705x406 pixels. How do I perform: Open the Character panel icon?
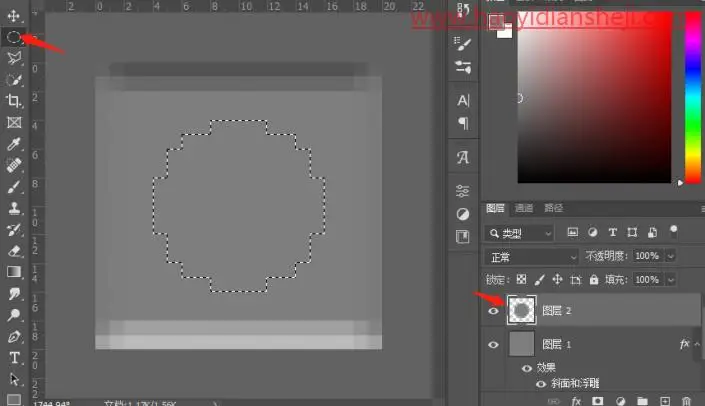click(x=463, y=100)
